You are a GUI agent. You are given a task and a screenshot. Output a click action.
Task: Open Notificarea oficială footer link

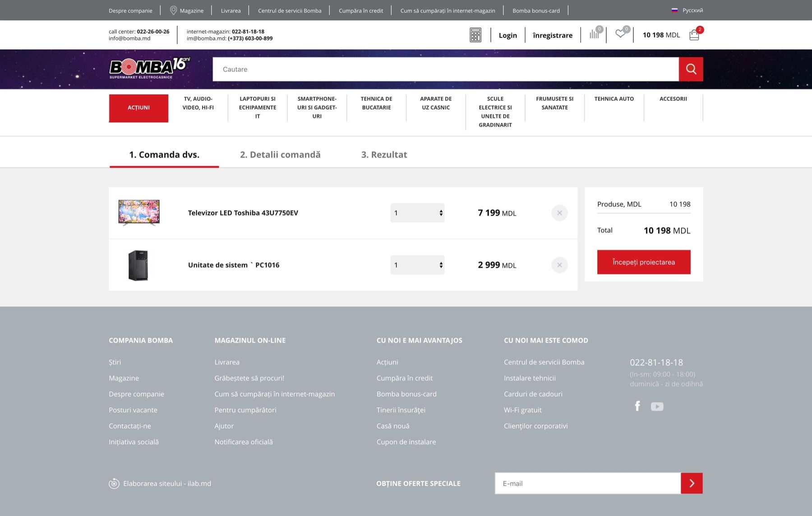click(x=244, y=442)
